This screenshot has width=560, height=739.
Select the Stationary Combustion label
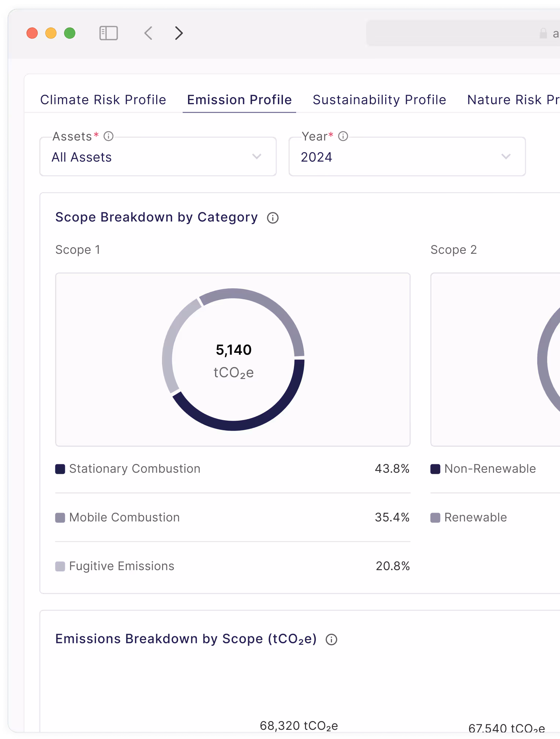tap(135, 469)
